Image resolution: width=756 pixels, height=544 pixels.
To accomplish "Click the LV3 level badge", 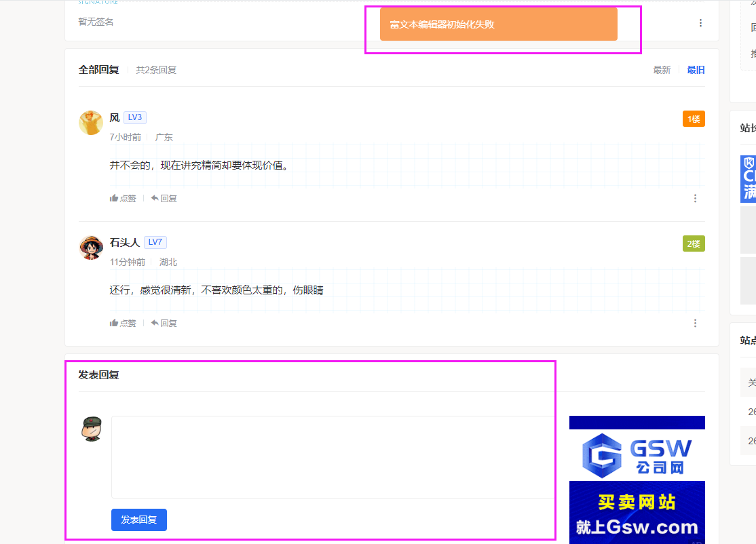I will point(135,117).
